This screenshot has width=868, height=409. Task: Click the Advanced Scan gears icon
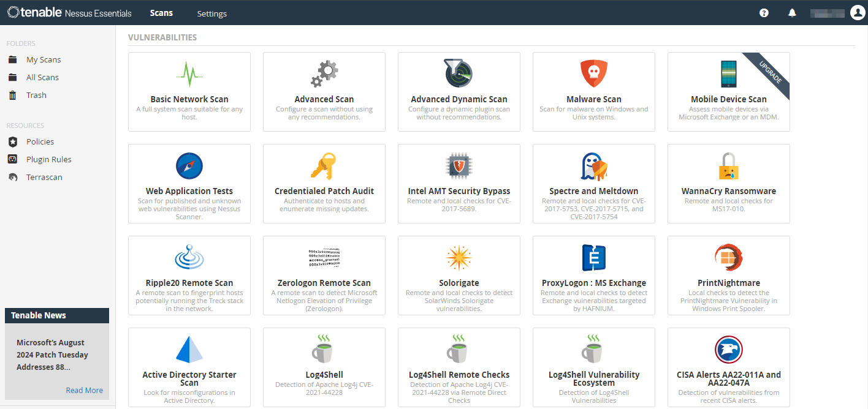324,74
